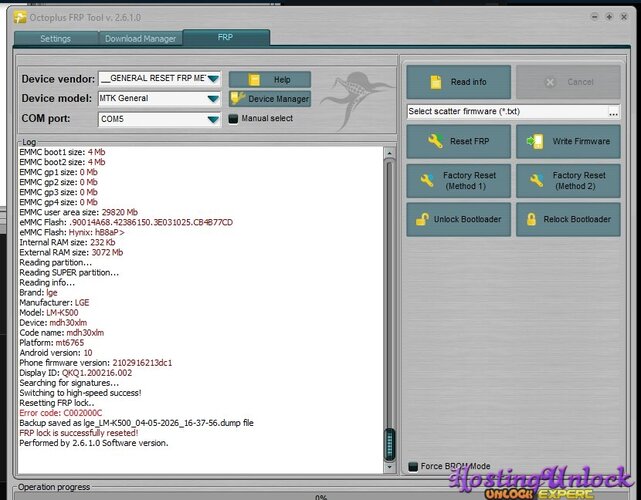641x500 pixels.
Task: Click 'EMMC user area size: 29820 Mb' line
Action: tap(78, 213)
